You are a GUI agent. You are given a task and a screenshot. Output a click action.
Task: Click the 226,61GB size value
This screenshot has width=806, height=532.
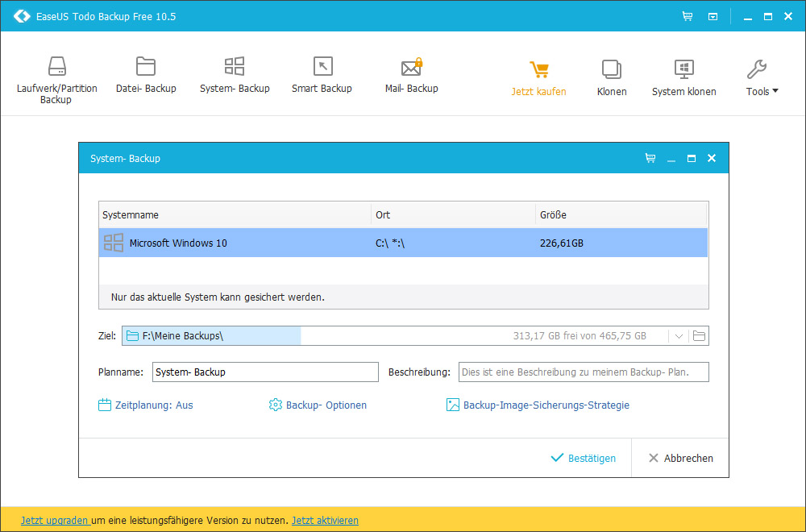pyautogui.click(x=561, y=243)
